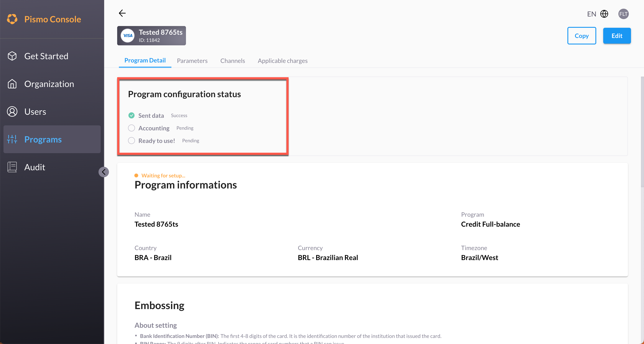Switch to the Parameters tab
Image resolution: width=644 pixels, height=344 pixels.
point(192,61)
